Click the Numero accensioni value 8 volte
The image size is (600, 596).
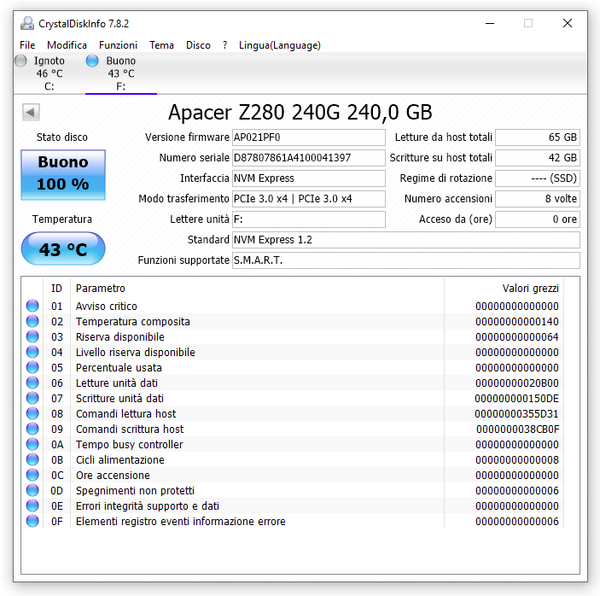(x=538, y=199)
